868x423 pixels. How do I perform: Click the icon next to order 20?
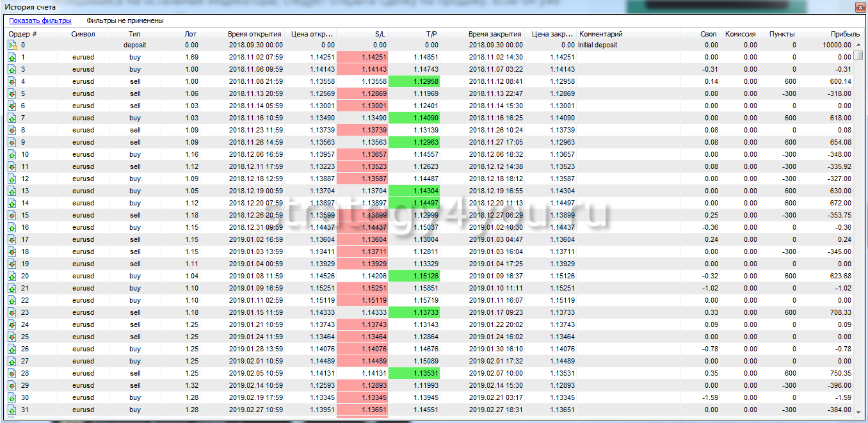pos(12,276)
